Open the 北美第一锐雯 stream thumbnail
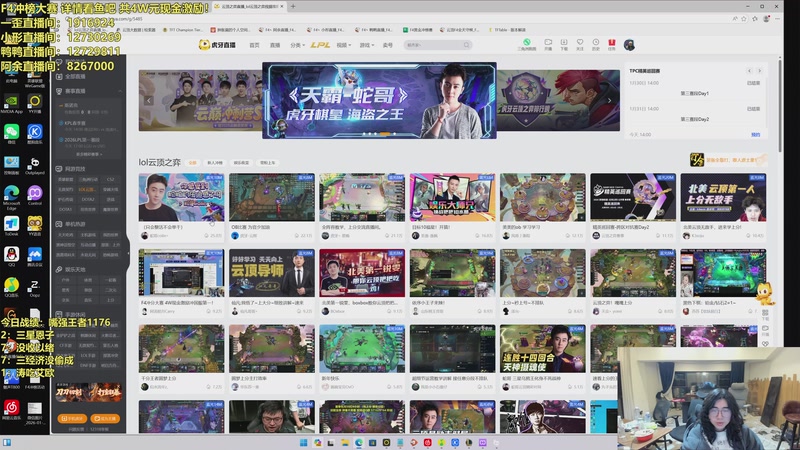This screenshot has height=450, width=800. (362, 273)
